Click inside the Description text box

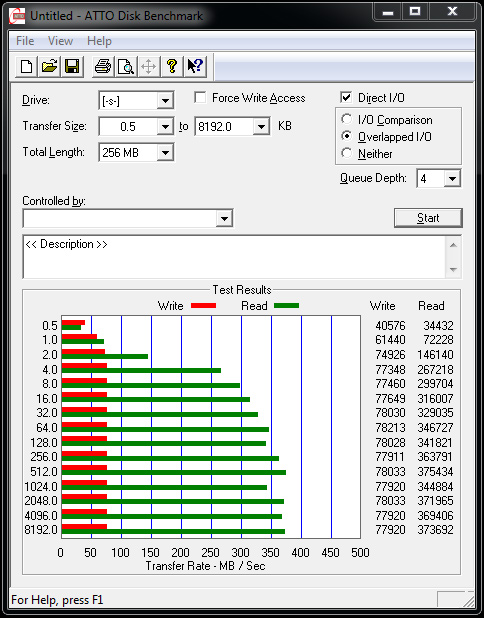click(x=235, y=257)
